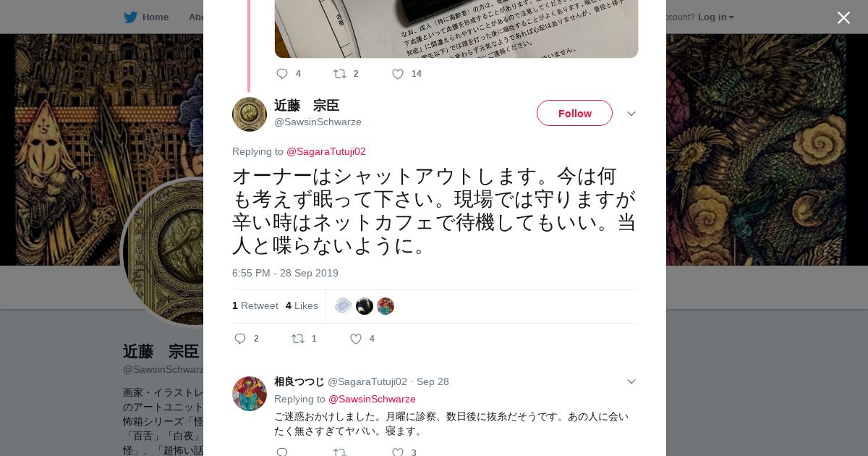Open the first liker's avatar thumbnail

(x=344, y=306)
